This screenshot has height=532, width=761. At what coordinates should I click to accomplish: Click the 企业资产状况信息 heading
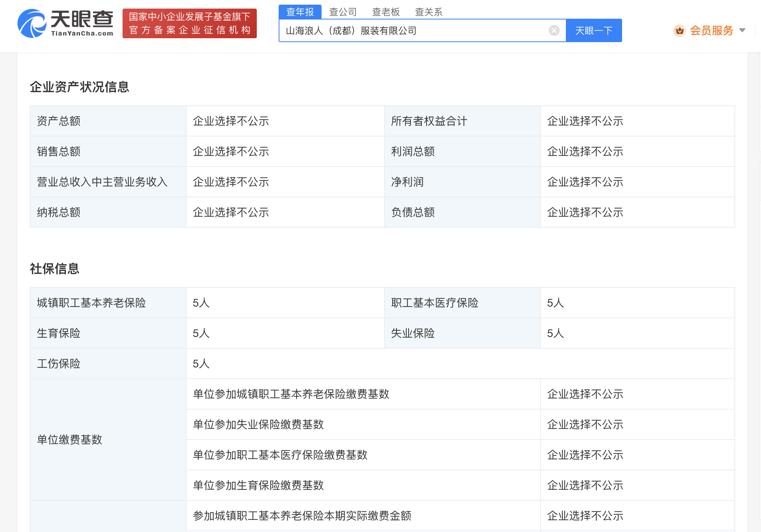[80, 87]
